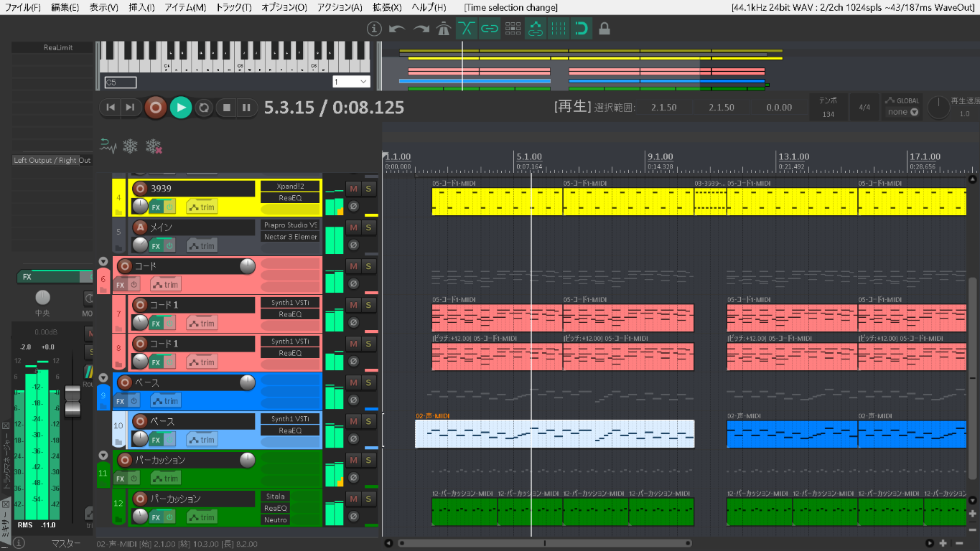
Task: Toggle the metronome icon in the toolbar
Action: [444, 29]
